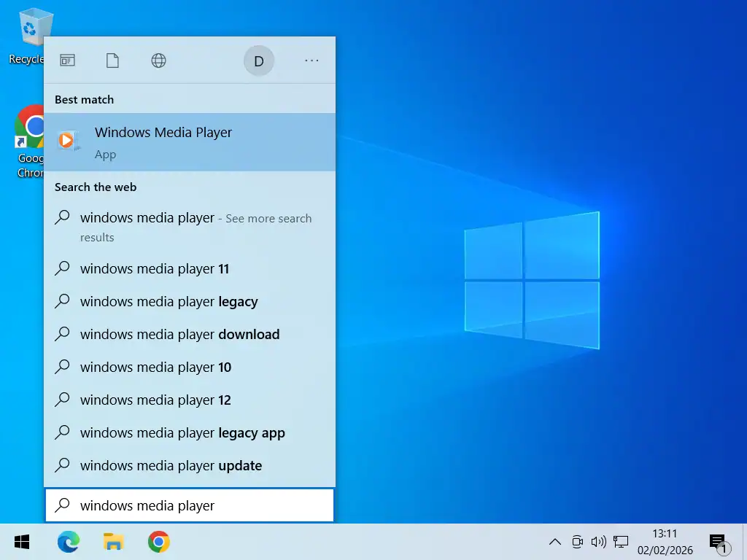Select the "windows media player 12" suggestion
Image resolution: width=747 pixels, height=560 pixels.
[155, 400]
